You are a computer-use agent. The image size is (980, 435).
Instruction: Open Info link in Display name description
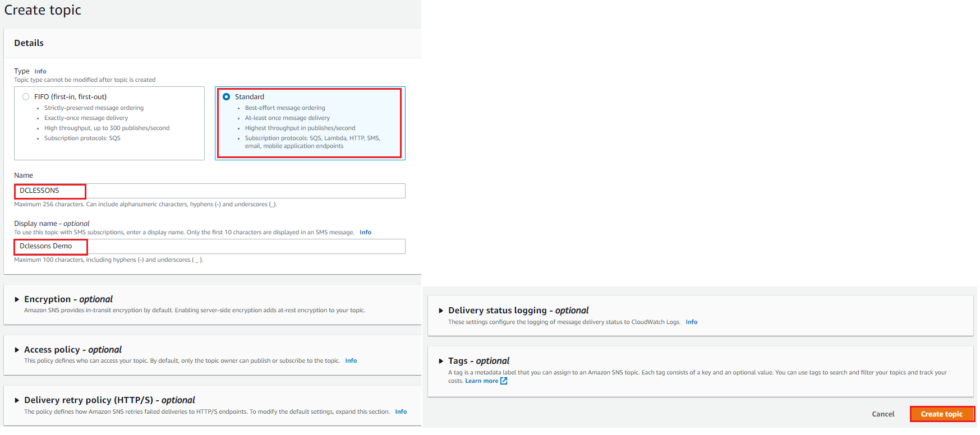(x=365, y=233)
